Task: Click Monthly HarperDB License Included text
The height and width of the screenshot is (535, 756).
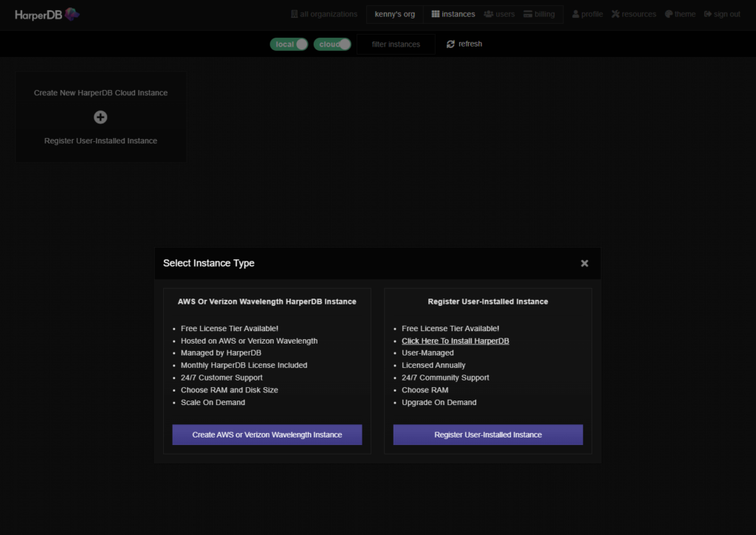Action: 244,366
